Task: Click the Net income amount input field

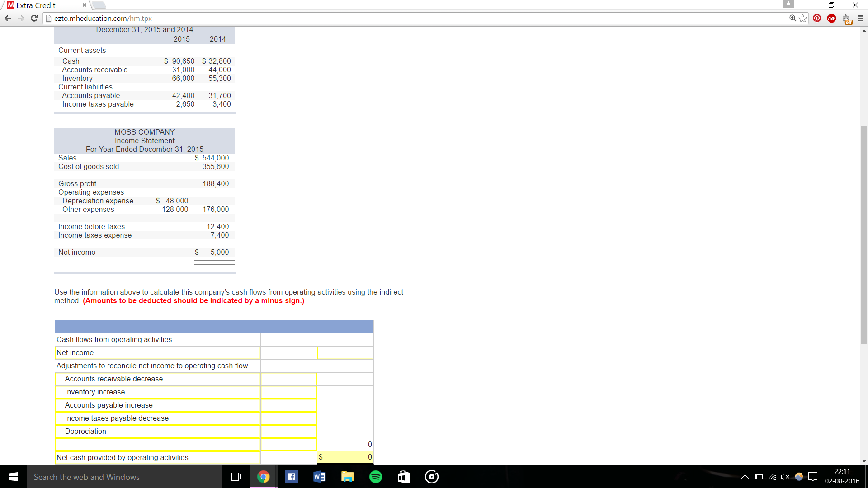Action: tap(345, 353)
